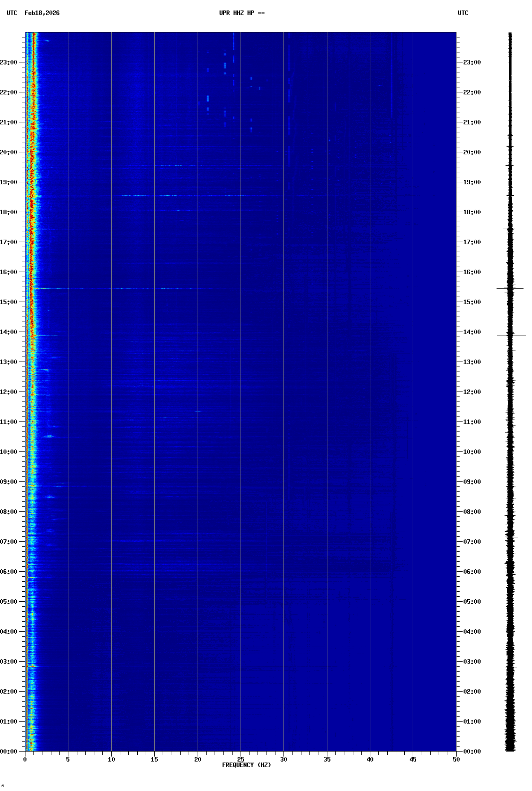The width and height of the screenshot is (532, 791).
Task: Click the top-right UTC label
Action: coord(463,13)
